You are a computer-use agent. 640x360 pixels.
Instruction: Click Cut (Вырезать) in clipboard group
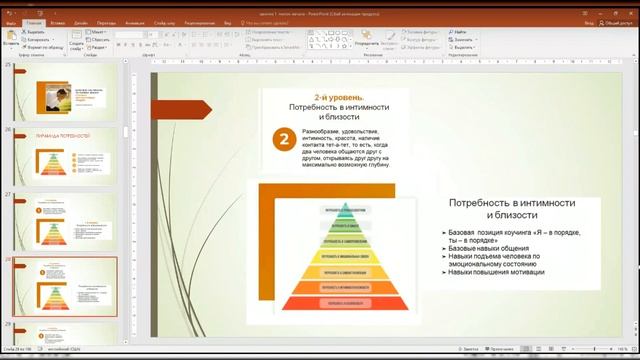pos(33,31)
